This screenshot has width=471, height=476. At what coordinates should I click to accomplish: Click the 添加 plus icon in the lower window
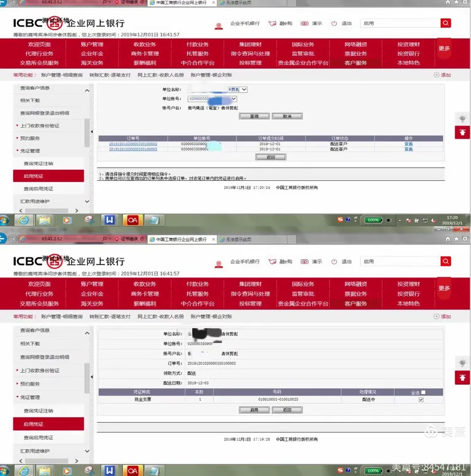coord(436,316)
